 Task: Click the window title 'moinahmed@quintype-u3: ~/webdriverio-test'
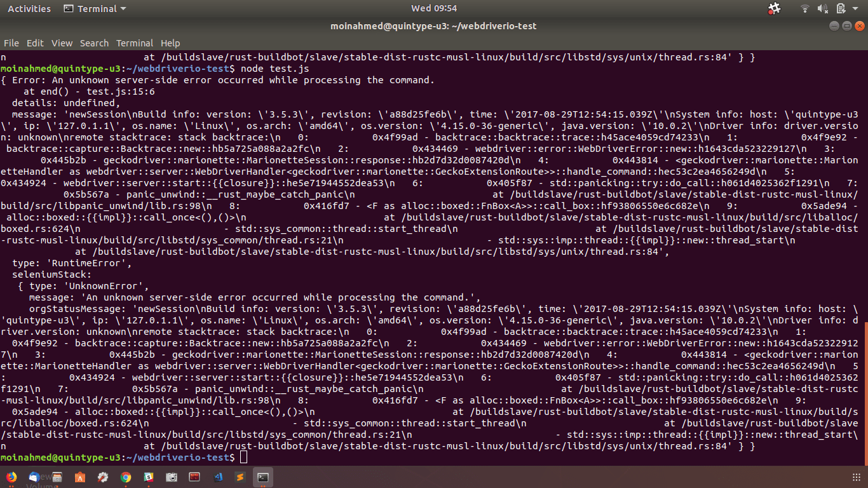pos(434,26)
